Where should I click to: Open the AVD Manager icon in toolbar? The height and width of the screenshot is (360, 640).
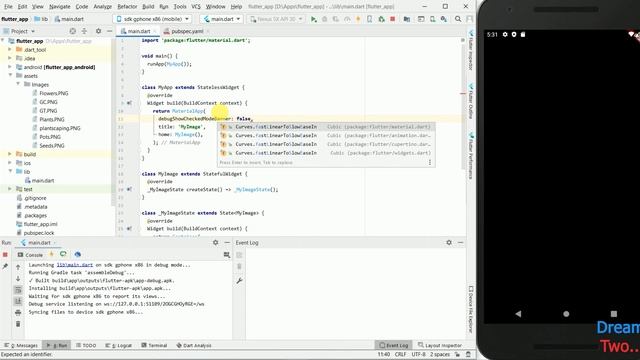[x=432, y=19]
